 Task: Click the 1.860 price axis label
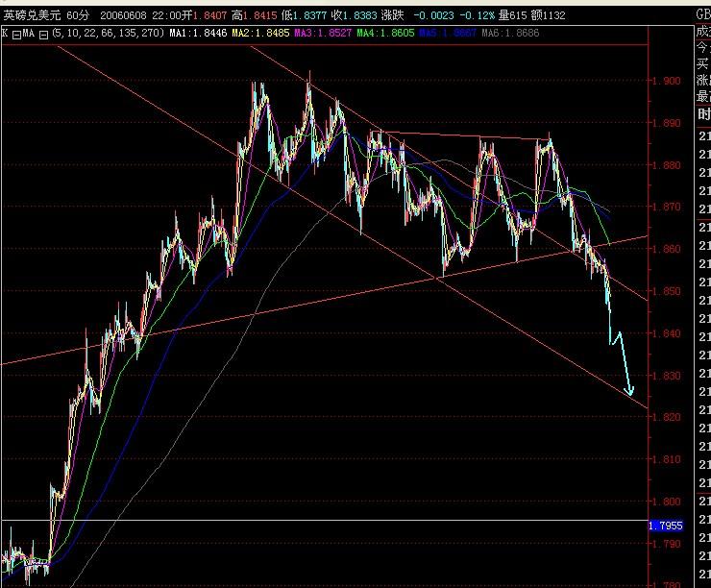tap(667, 250)
